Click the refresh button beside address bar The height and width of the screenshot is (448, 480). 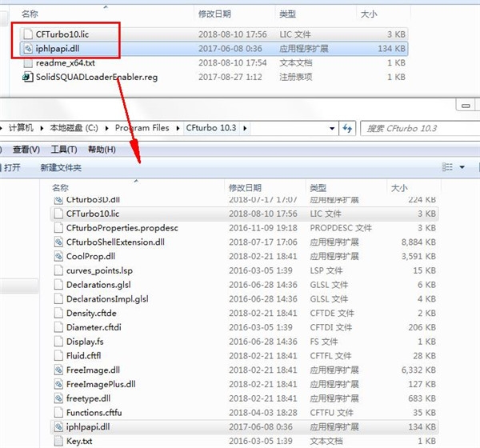coord(347,128)
